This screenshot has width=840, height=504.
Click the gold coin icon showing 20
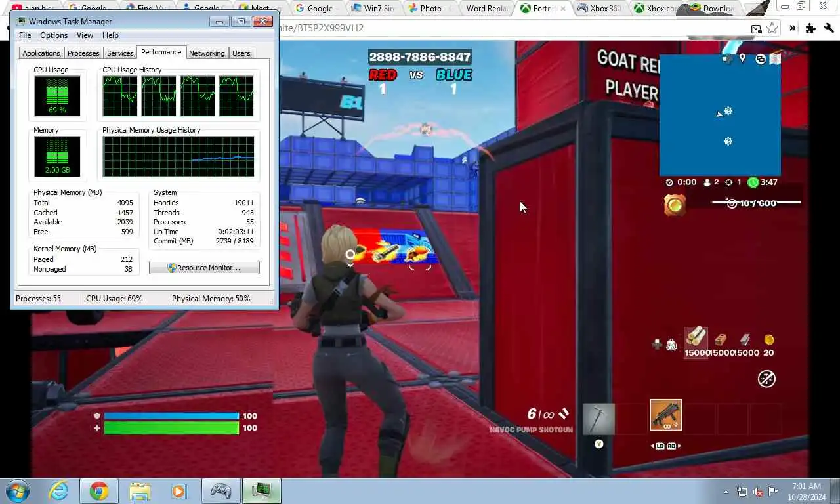[x=769, y=340]
